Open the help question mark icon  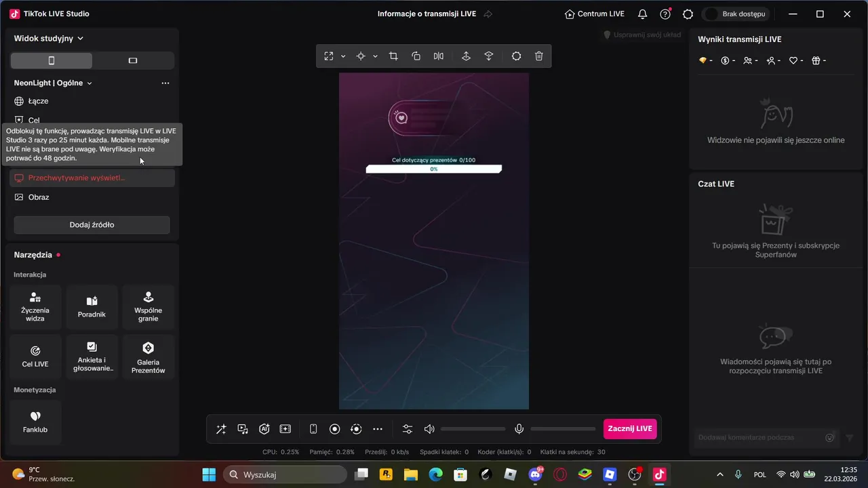point(665,14)
